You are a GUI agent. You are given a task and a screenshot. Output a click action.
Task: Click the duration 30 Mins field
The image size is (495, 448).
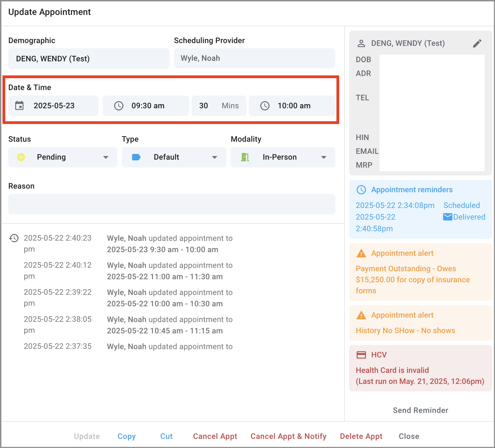pos(219,106)
